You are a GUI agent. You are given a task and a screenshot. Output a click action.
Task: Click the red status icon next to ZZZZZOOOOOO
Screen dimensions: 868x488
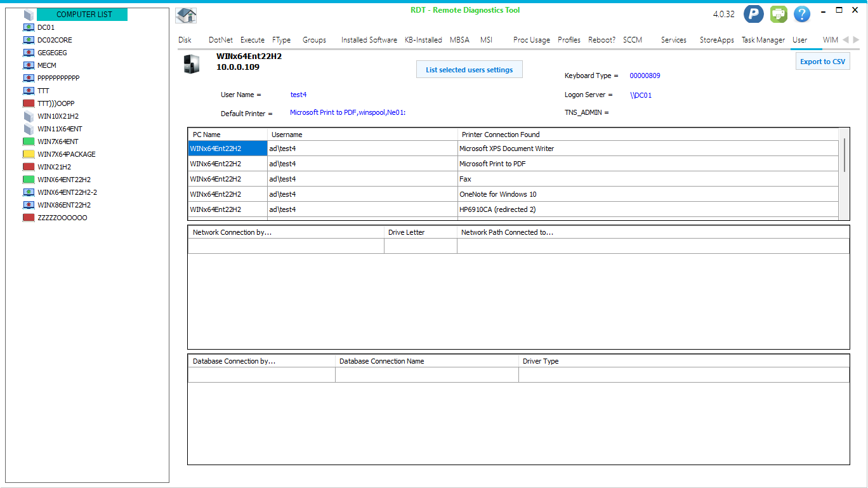pyautogui.click(x=28, y=218)
